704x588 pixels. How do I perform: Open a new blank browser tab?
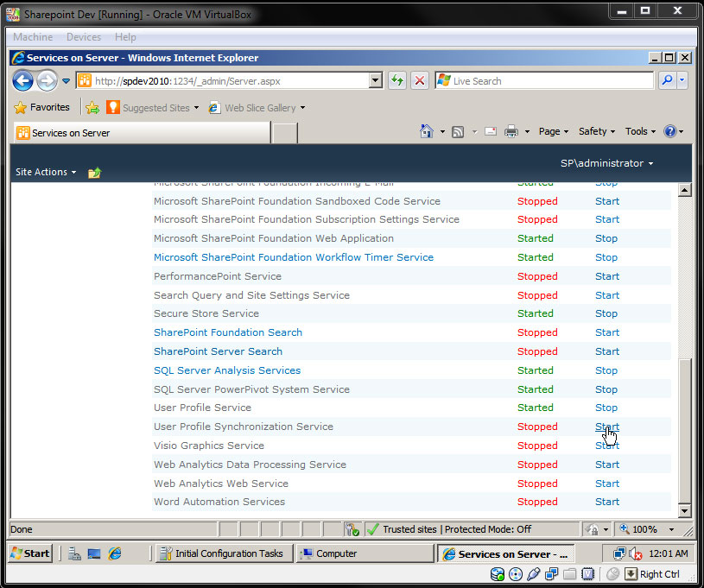pos(285,133)
